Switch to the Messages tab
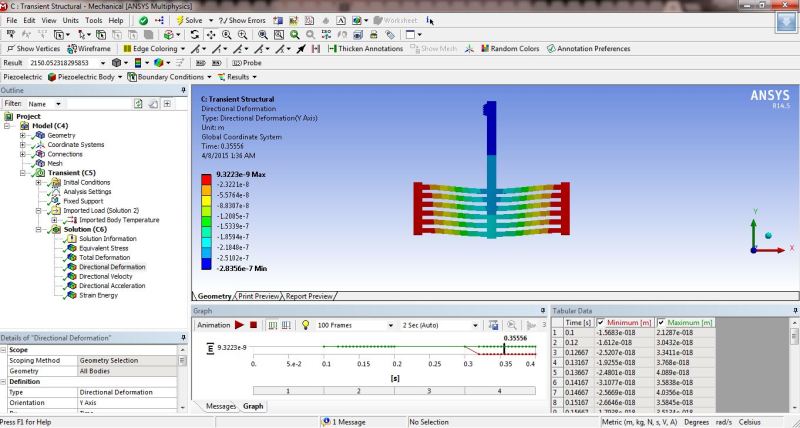 pyautogui.click(x=221, y=407)
